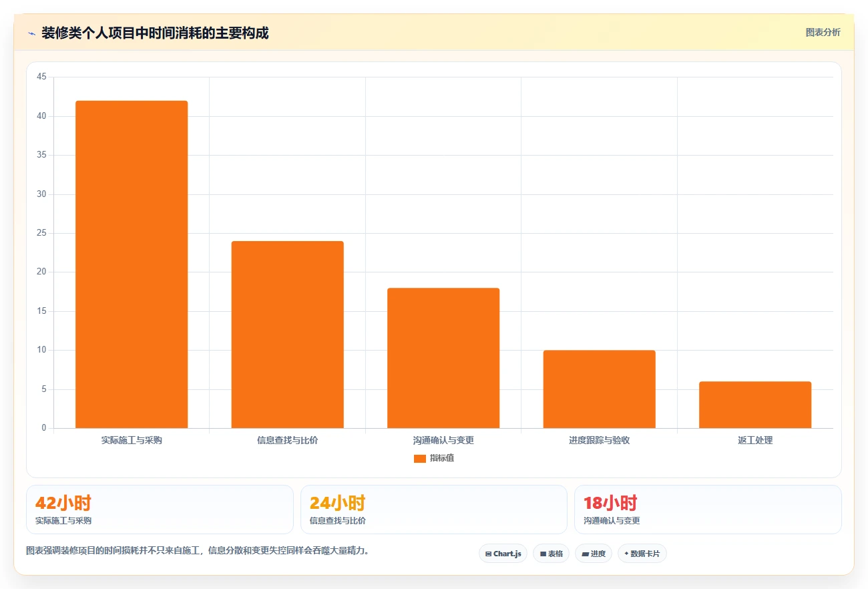Image resolution: width=868 pixels, height=589 pixels.
Task: Open the 24小时 data card
Action: point(434,510)
